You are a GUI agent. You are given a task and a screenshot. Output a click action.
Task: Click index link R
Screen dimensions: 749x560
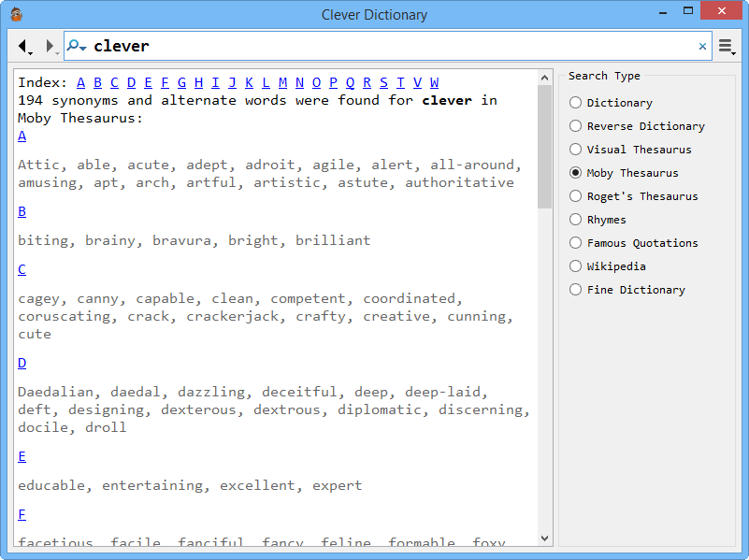[367, 82]
